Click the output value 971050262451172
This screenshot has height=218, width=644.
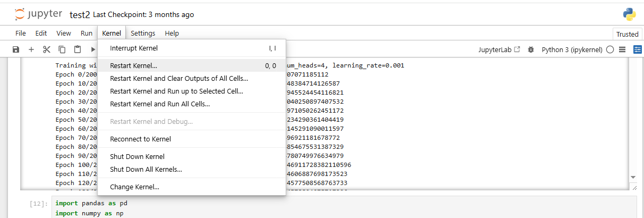315,111
